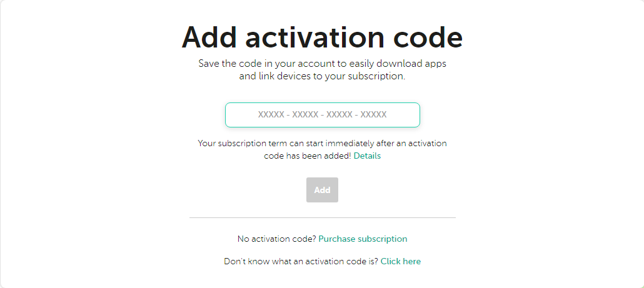
Task: Click the word 'Add' in the heading
Action: coord(209,37)
